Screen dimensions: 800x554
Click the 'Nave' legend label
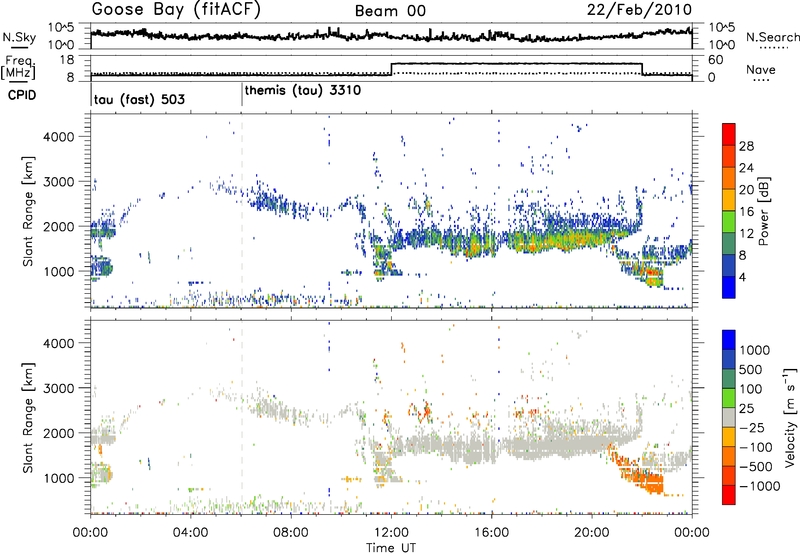pyautogui.click(x=761, y=69)
